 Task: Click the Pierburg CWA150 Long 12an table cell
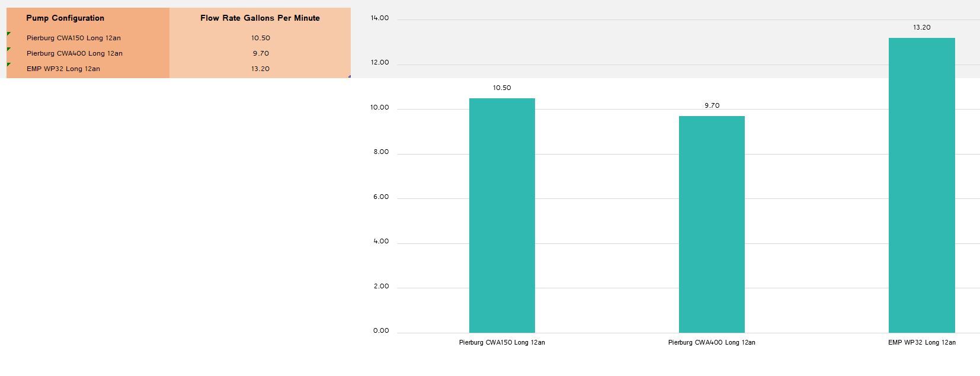[88, 38]
